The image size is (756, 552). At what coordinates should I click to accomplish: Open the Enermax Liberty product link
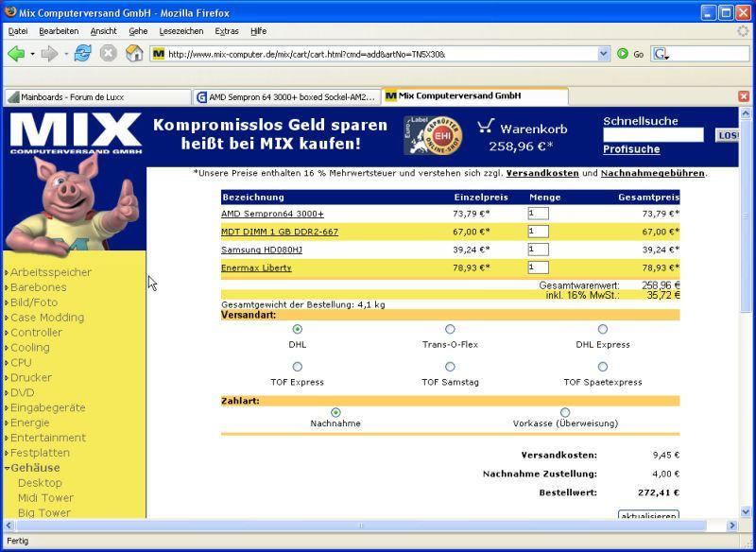256,268
